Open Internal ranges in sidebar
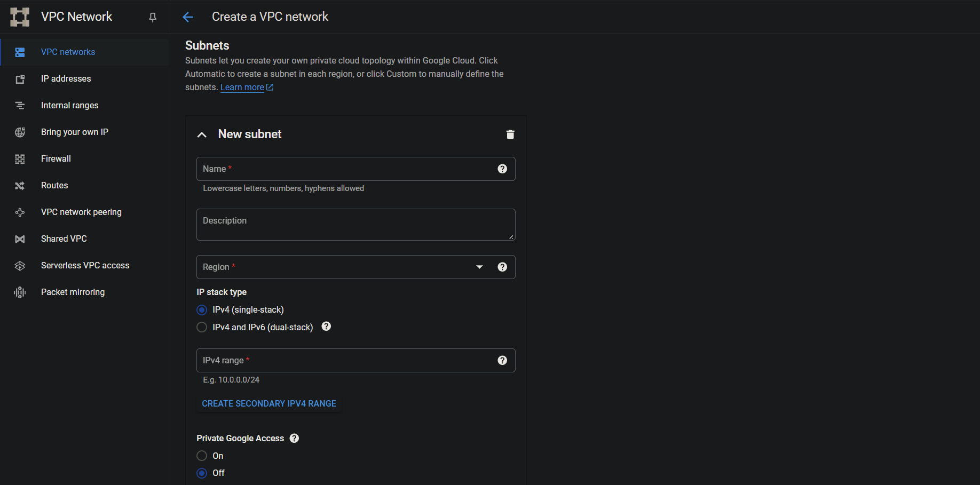Viewport: 980px width, 485px height. pos(84,106)
